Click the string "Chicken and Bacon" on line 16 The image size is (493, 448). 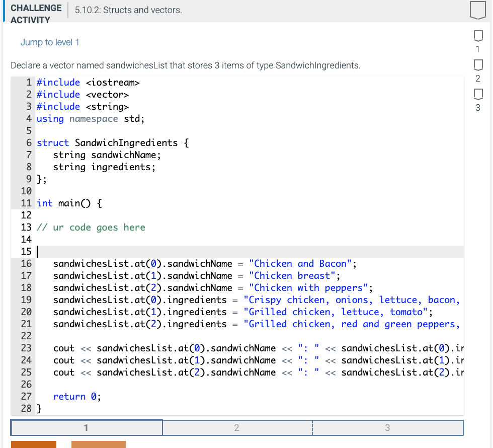pos(300,264)
